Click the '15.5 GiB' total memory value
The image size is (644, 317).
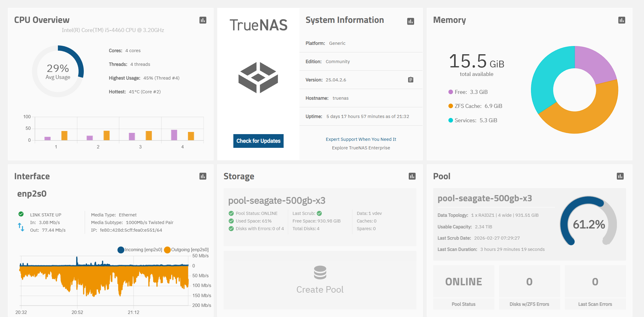coord(476,61)
